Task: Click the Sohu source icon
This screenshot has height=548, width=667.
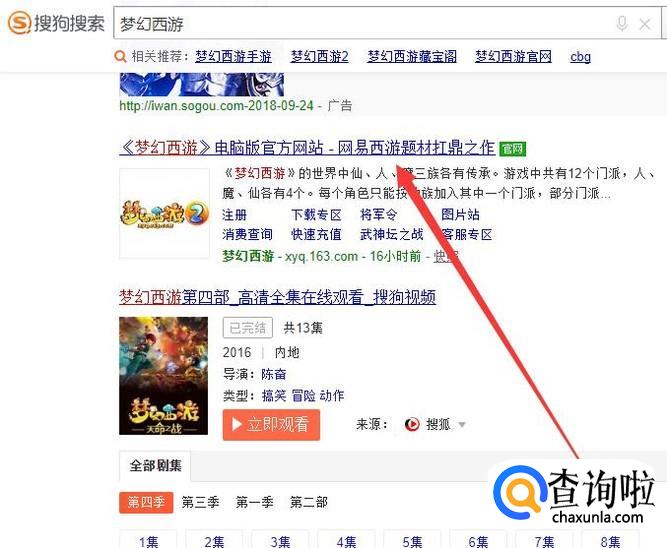Action: (x=412, y=425)
